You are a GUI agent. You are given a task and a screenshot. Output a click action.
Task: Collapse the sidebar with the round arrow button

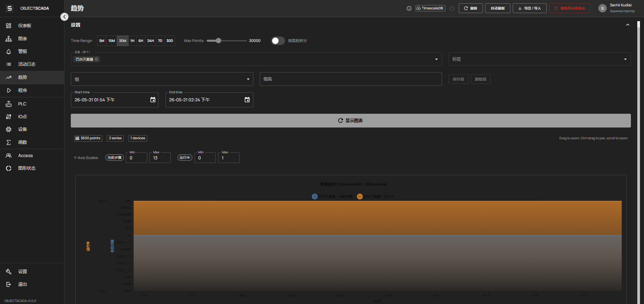[64, 17]
